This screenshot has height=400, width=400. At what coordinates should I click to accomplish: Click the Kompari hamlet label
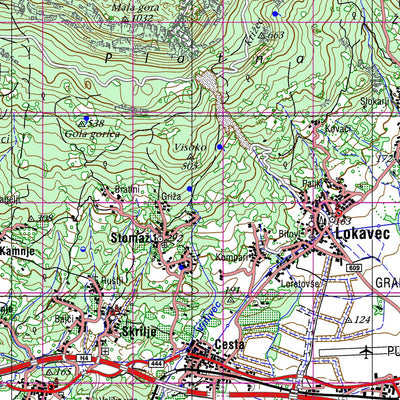point(232,257)
